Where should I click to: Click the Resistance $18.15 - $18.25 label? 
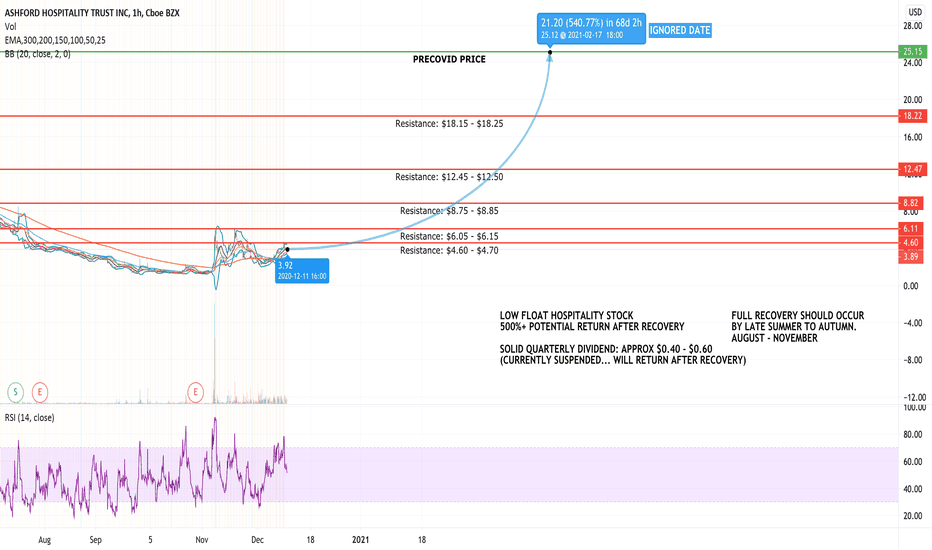[449, 124]
